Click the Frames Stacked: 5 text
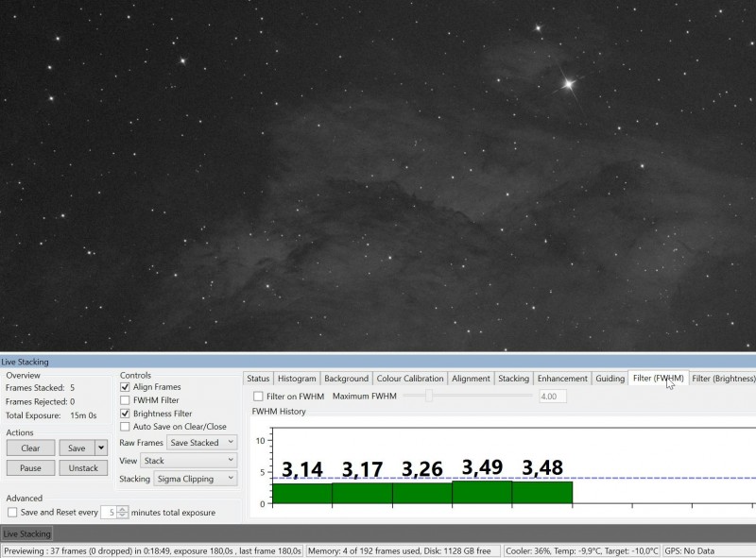Image resolution: width=756 pixels, height=558 pixels. tap(40, 387)
